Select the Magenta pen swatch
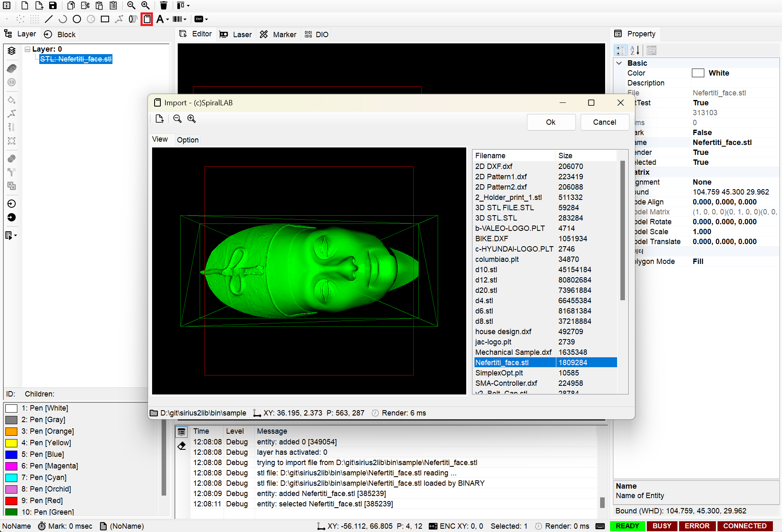This screenshot has width=782, height=532. coord(11,466)
